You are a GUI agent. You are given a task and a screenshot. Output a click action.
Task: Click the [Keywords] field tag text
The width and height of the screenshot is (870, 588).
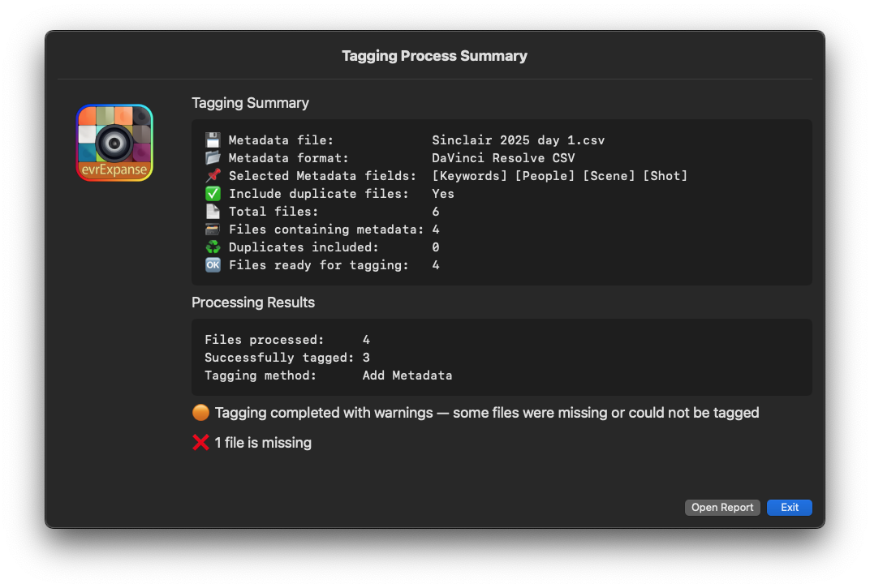coord(470,176)
